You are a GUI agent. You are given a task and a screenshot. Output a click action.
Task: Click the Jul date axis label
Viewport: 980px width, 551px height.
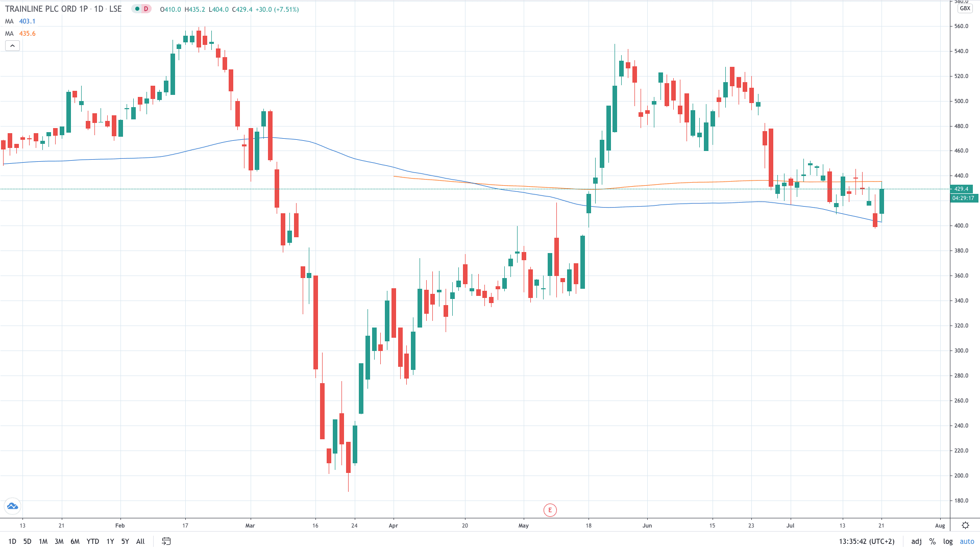(790, 525)
